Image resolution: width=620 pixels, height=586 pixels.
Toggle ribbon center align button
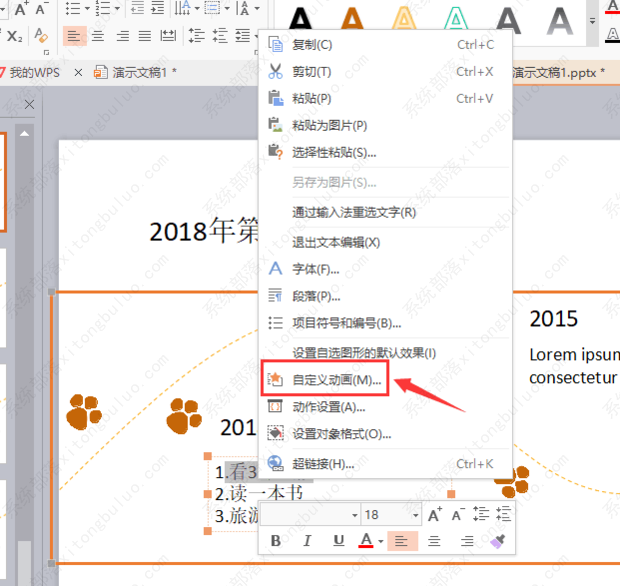point(98,36)
